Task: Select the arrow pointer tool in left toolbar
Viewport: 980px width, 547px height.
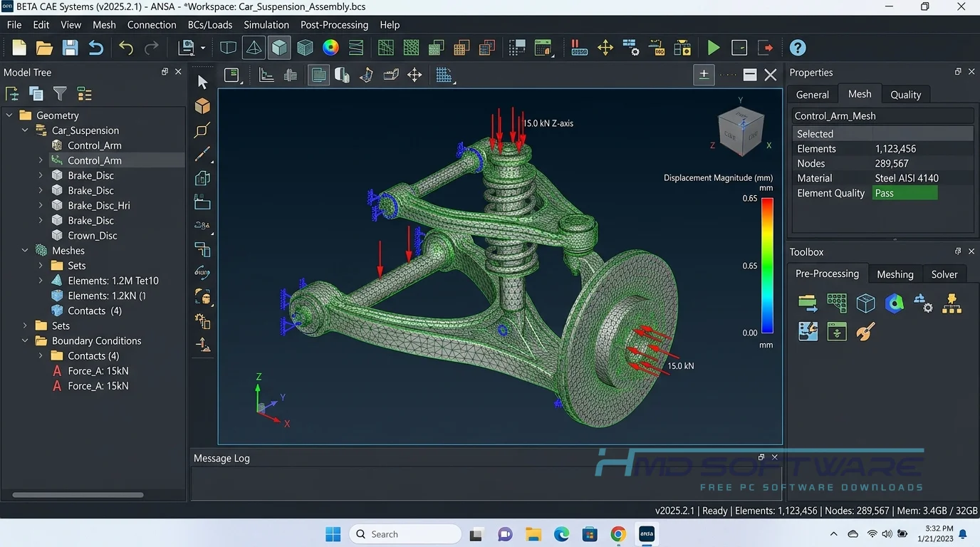Action: 203,82
